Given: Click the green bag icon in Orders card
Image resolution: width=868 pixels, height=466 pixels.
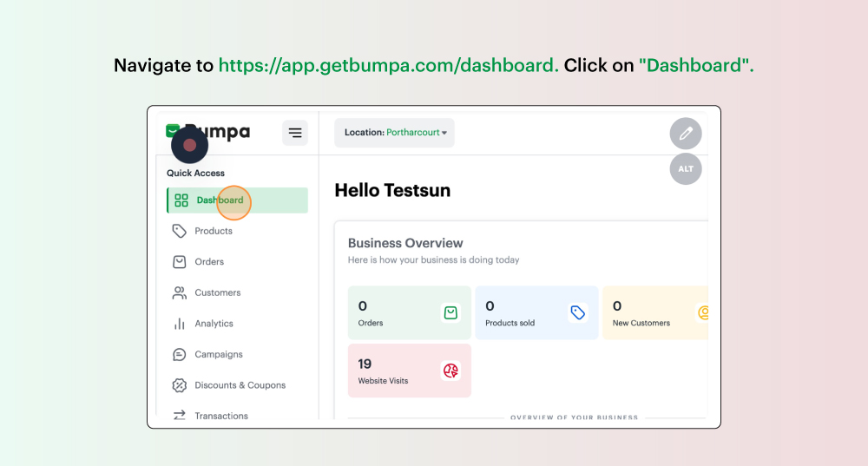Looking at the screenshot, I should (x=450, y=313).
